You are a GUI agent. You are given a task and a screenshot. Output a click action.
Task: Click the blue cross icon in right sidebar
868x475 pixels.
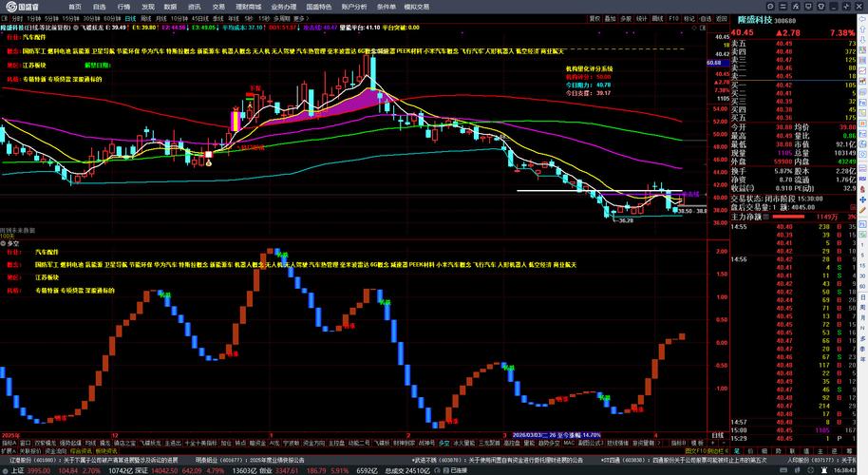click(862, 199)
